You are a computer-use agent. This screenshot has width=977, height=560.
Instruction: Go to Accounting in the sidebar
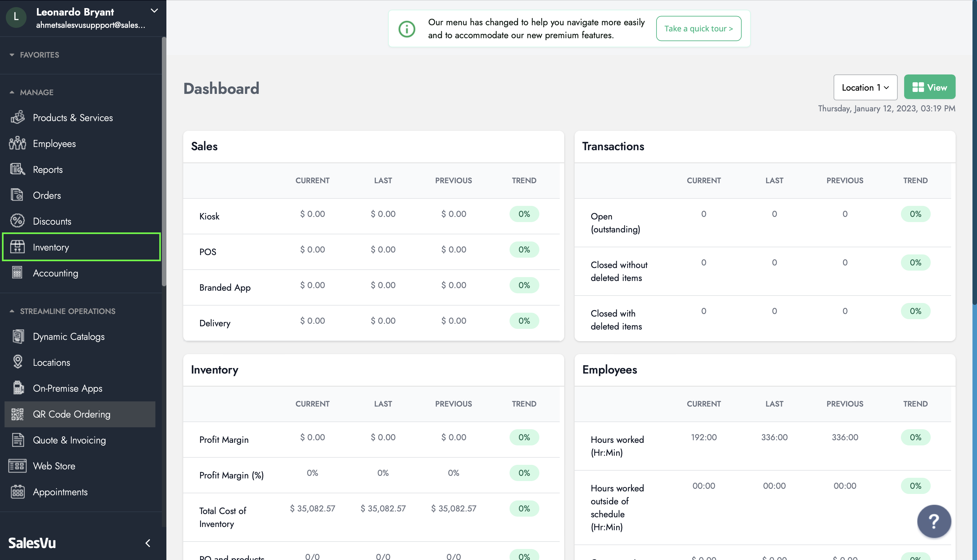(x=55, y=273)
